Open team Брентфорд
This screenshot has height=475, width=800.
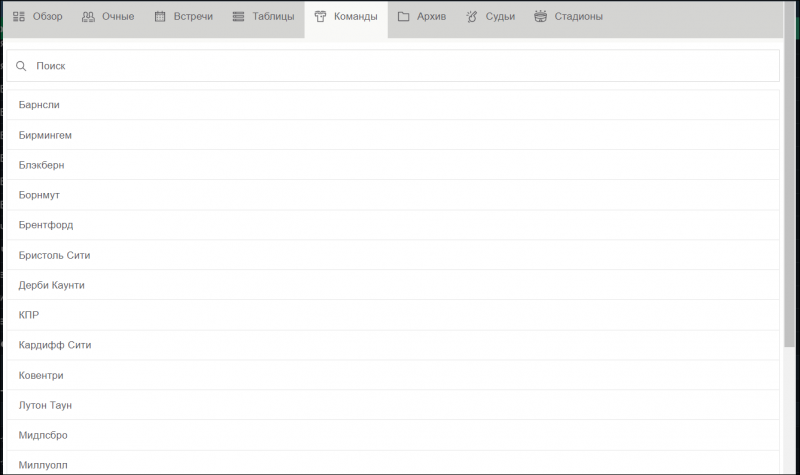pyautogui.click(x=393, y=225)
